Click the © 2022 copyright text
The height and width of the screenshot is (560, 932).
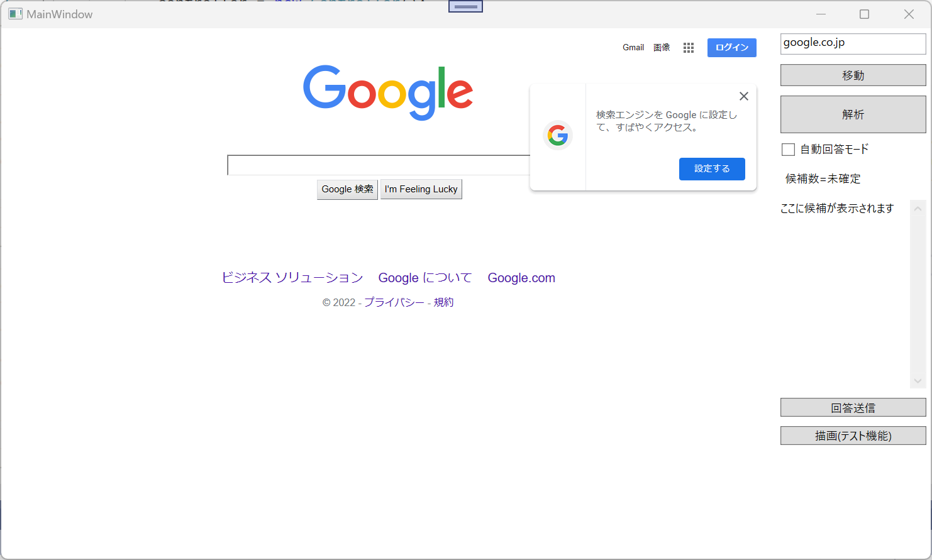point(339,303)
